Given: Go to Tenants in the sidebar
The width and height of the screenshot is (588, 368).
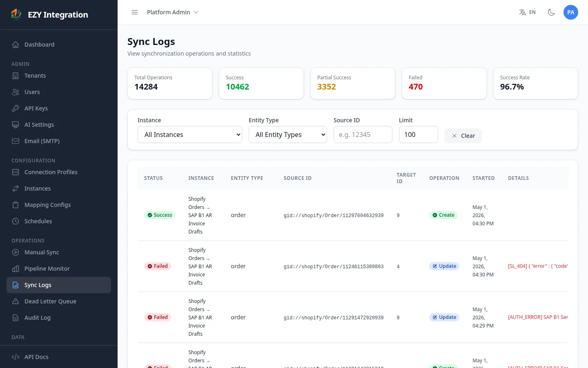Looking at the screenshot, I should [59, 76].
